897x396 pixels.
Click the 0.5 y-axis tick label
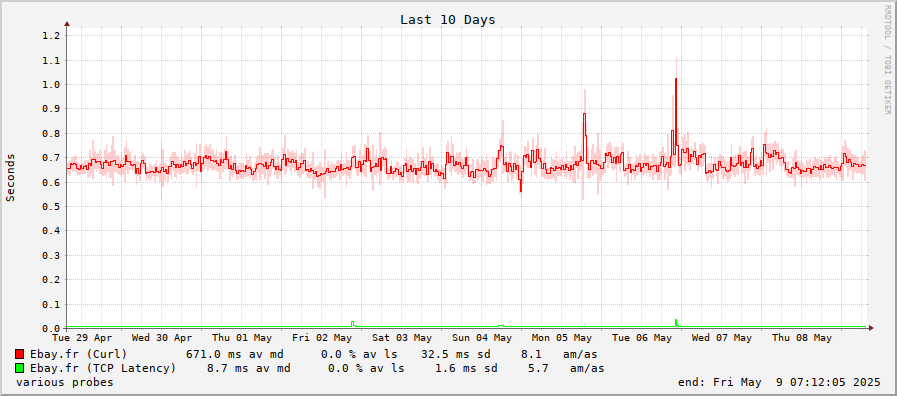coord(51,206)
